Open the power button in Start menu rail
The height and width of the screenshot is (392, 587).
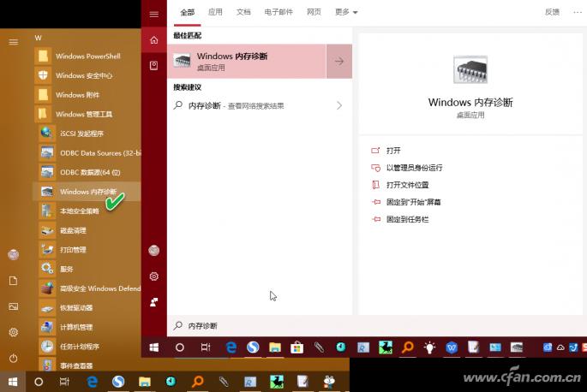14,358
